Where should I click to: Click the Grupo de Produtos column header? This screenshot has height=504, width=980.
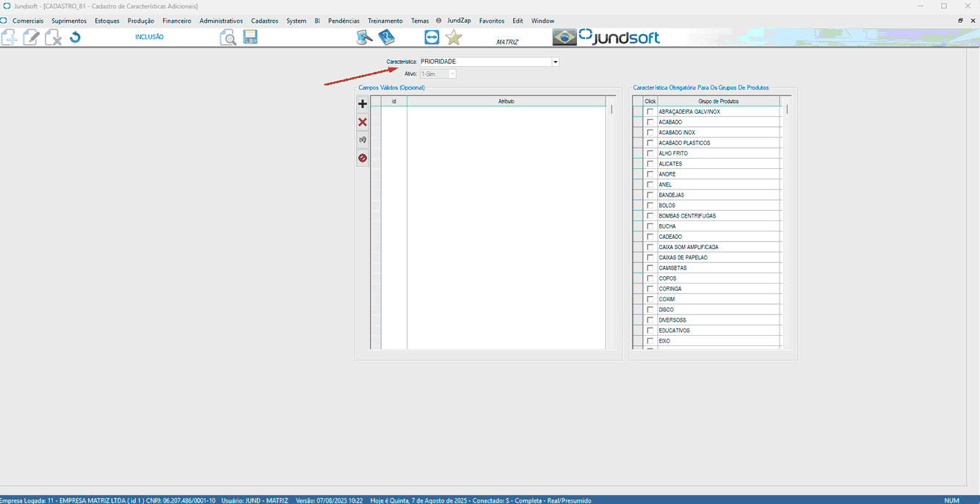point(718,101)
